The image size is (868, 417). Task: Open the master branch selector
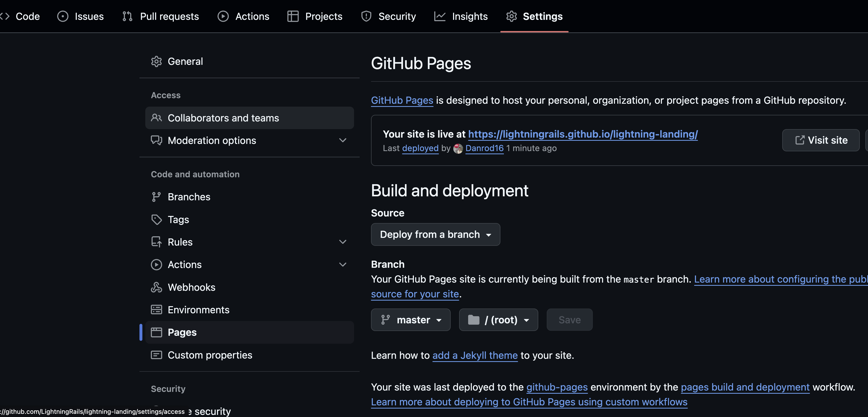410,320
